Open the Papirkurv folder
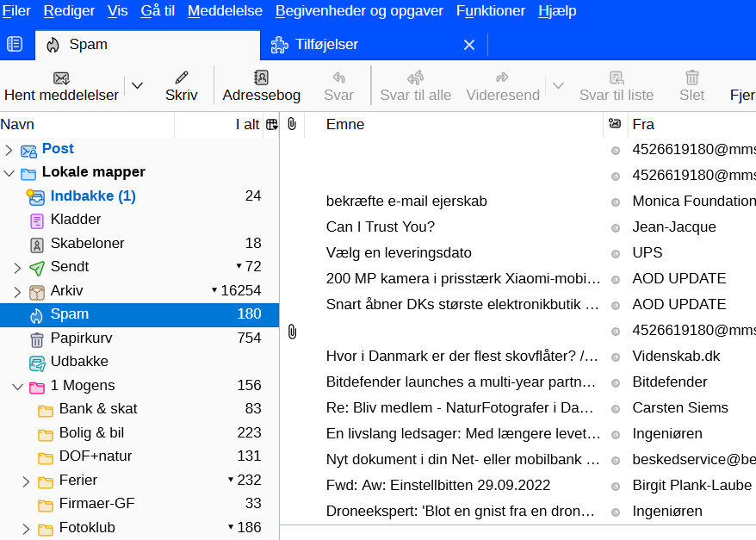Screen dimensions: 756x540 [x=139, y=338]
